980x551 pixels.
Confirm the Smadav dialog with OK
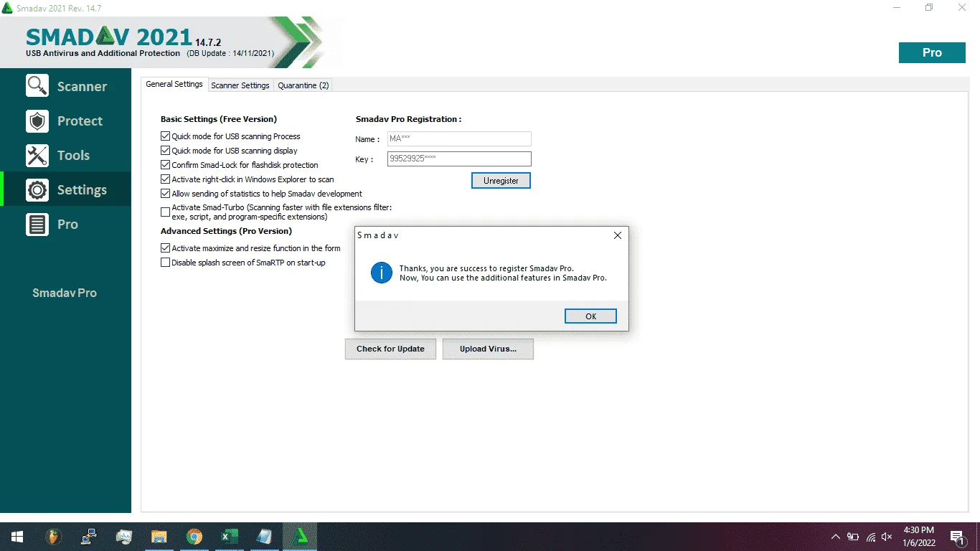click(590, 316)
